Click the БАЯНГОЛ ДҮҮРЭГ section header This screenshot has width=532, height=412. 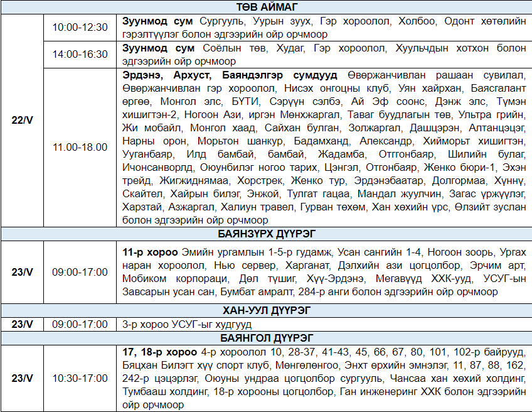point(266,338)
